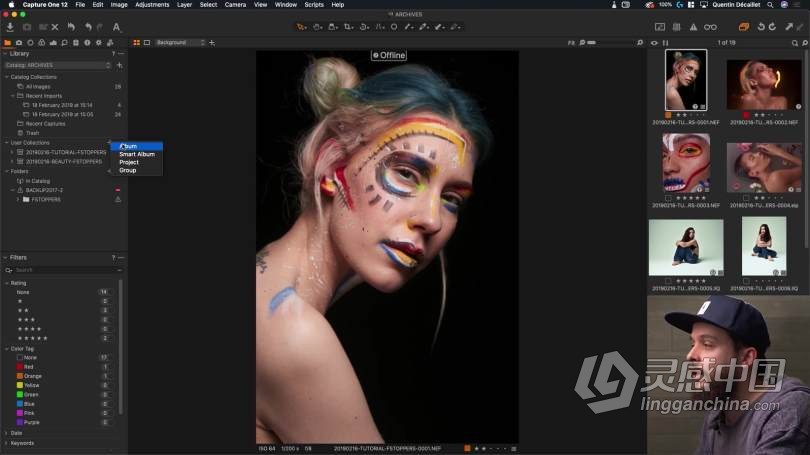Check the None color tag filter box
This screenshot has height=455, width=810.
point(20,357)
